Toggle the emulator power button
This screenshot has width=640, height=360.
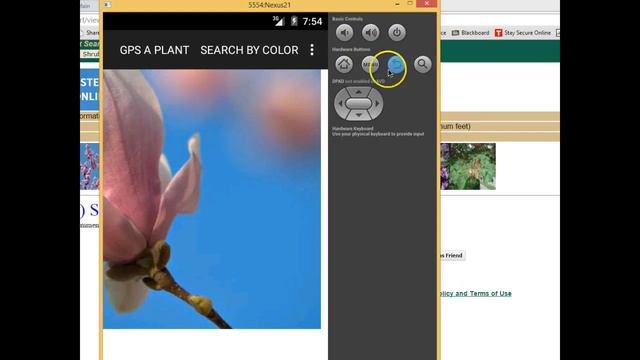click(397, 33)
